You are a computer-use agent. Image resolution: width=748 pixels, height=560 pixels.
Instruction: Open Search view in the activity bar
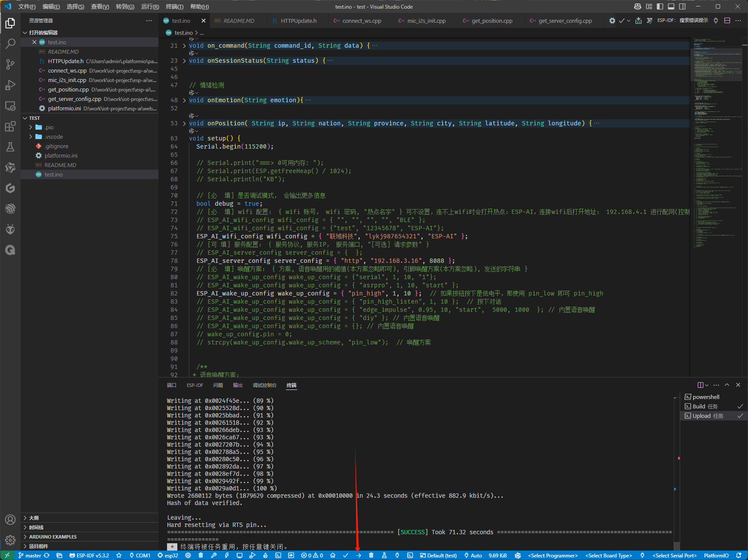click(x=10, y=43)
